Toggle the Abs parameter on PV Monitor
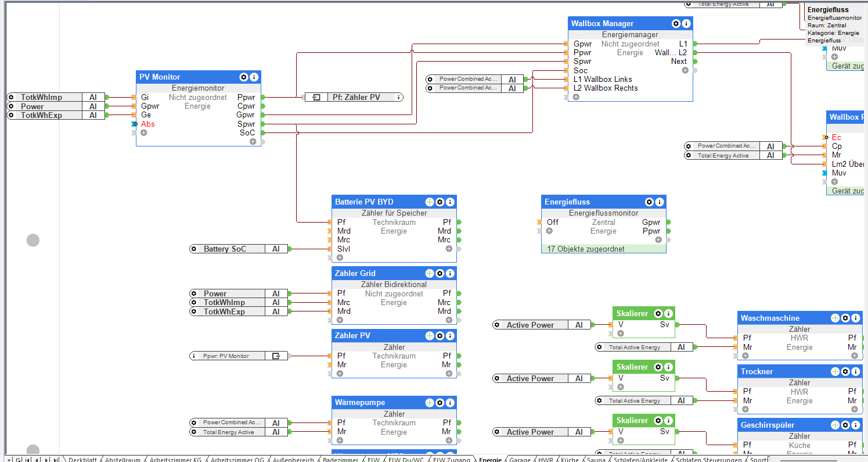 (147, 124)
